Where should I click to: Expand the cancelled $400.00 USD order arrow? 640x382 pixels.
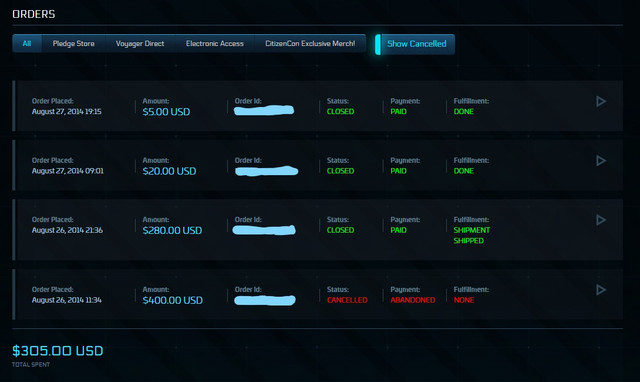[x=601, y=290]
